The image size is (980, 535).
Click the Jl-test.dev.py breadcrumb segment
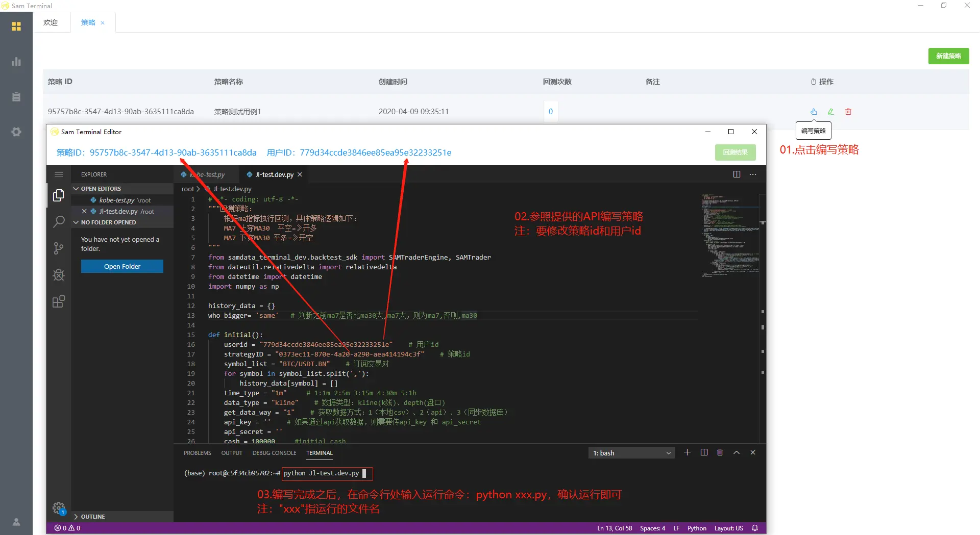point(232,189)
